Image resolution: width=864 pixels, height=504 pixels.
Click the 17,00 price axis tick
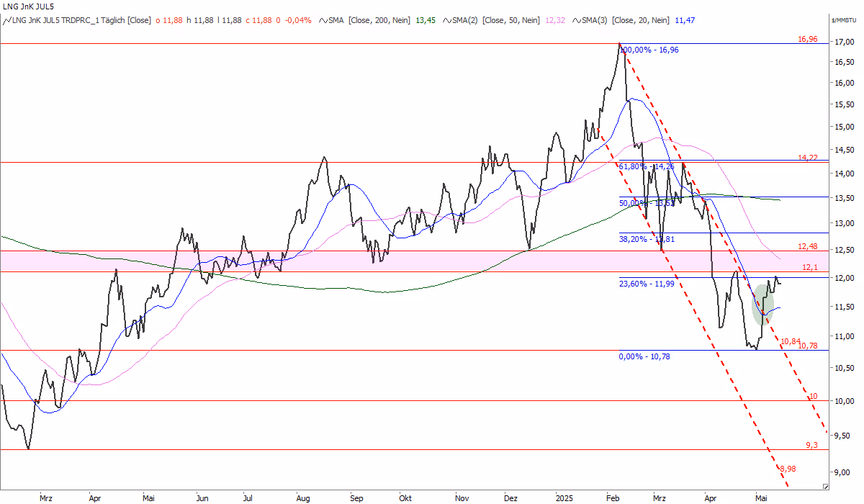(x=844, y=42)
